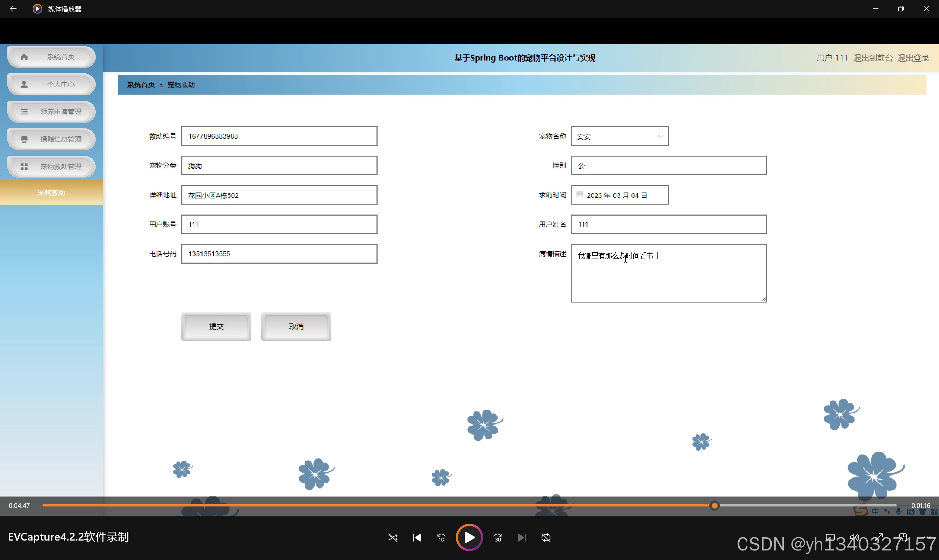Click the 取消 button
Viewport: 939px width, 560px height.
tap(296, 326)
